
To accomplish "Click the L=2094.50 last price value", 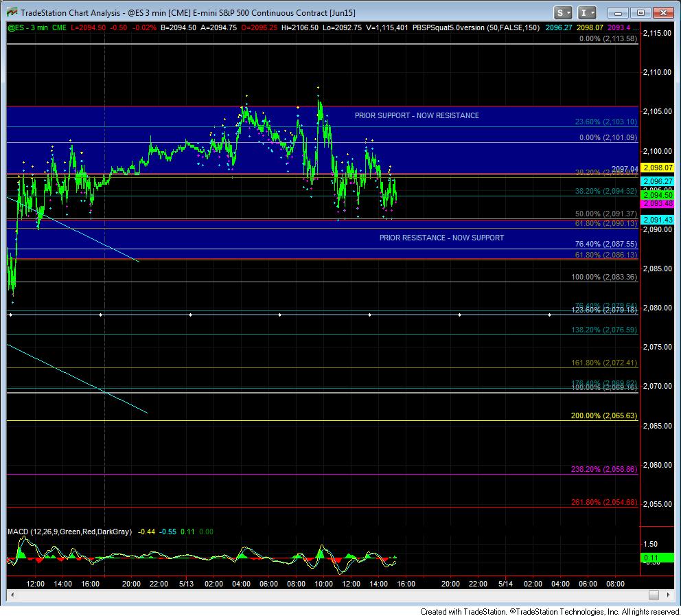I will click(88, 27).
